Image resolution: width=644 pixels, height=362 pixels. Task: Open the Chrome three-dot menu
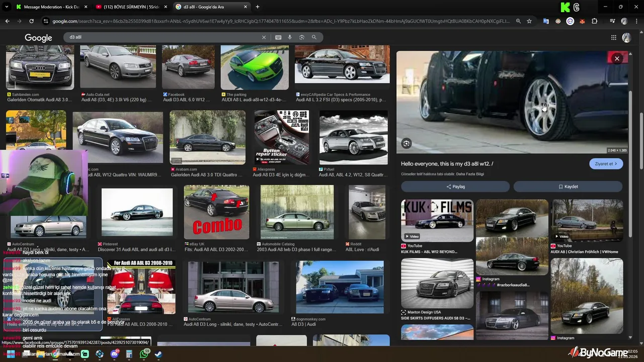[x=636, y=21]
